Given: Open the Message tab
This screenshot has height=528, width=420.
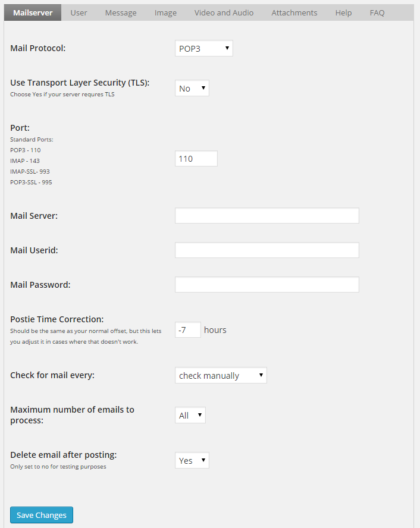Looking at the screenshot, I should (121, 12).
